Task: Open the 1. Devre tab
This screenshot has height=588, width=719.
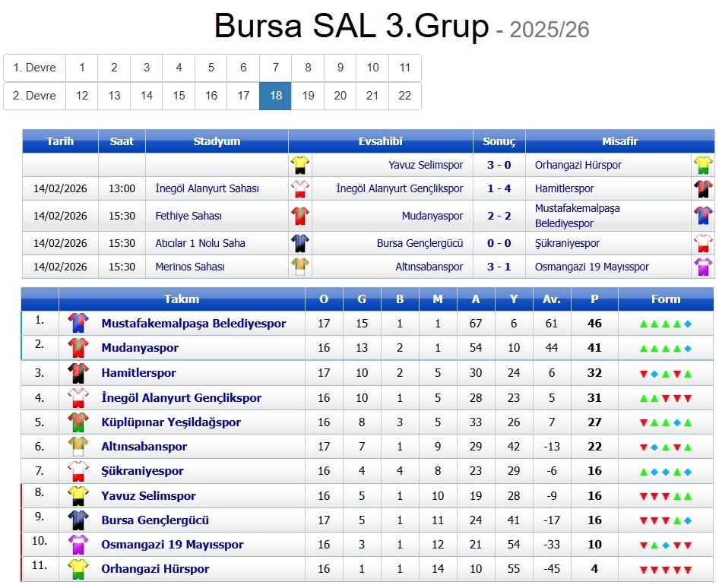Action: point(35,68)
